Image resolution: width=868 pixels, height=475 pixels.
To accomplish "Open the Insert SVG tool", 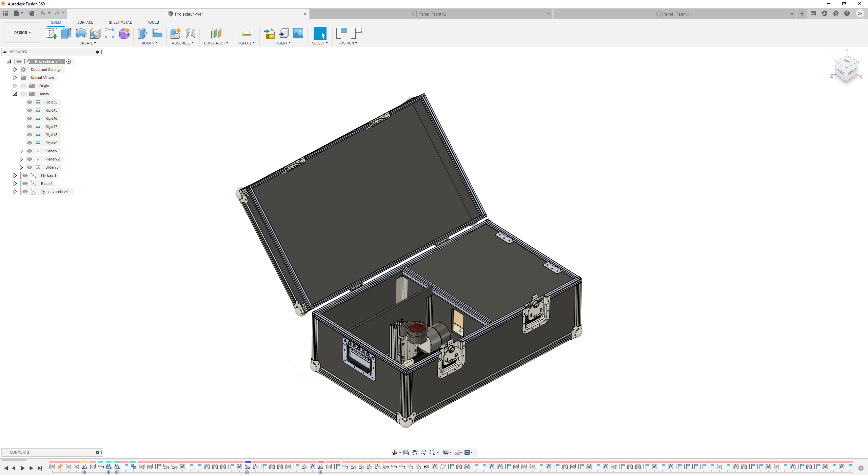I will tap(269, 33).
